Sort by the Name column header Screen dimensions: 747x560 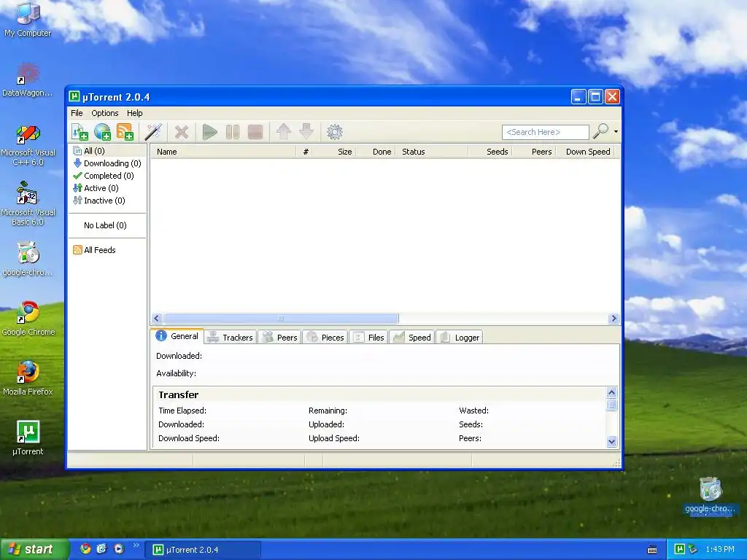click(x=223, y=152)
